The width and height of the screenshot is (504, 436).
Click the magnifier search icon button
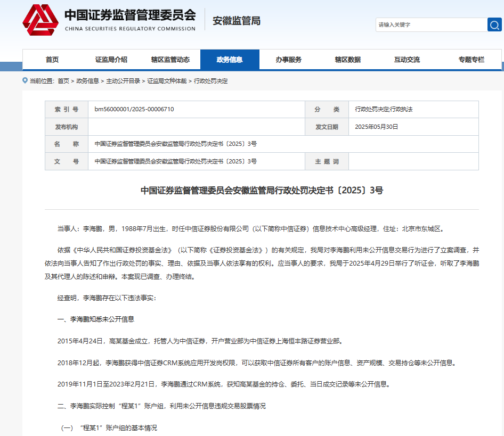click(x=494, y=24)
